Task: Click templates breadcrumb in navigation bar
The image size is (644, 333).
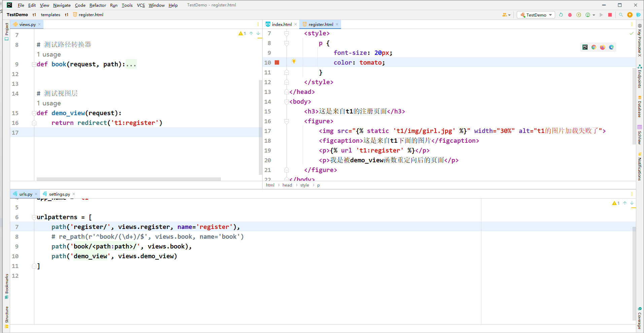Action: pyautogui.click(x=50, y=15)
